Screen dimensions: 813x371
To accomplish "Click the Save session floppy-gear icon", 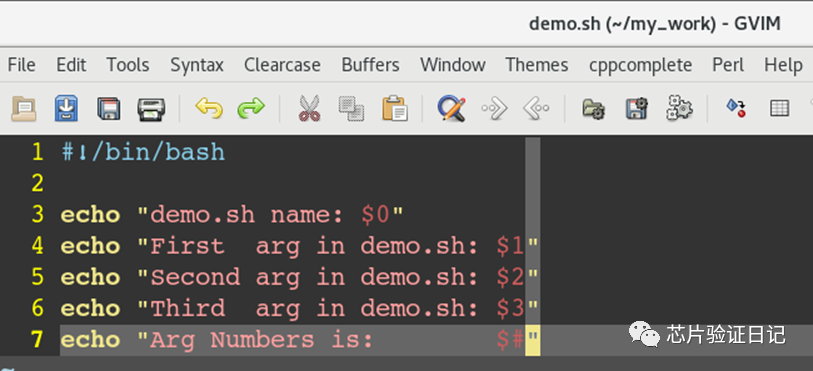I will click(637, 108).
